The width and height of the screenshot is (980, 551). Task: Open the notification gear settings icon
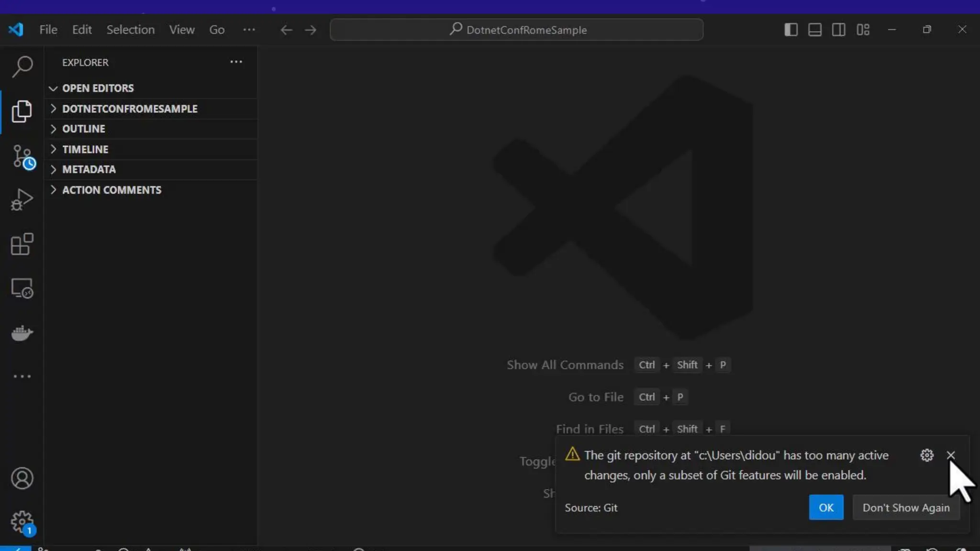point(926,455)
